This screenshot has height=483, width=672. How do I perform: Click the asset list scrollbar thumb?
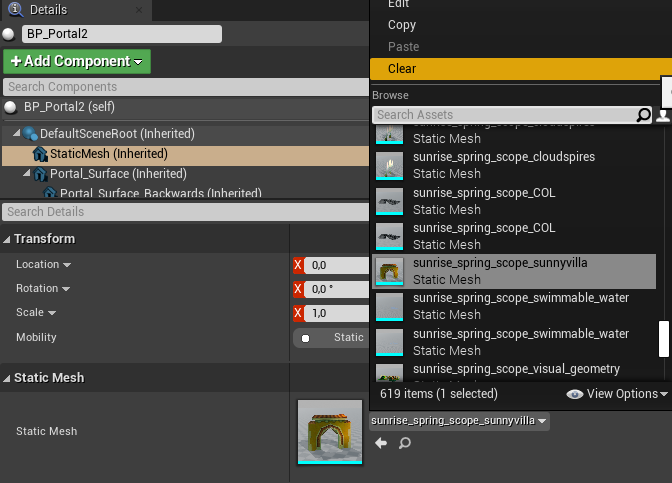pyautogui.click(x=664, y=339)
